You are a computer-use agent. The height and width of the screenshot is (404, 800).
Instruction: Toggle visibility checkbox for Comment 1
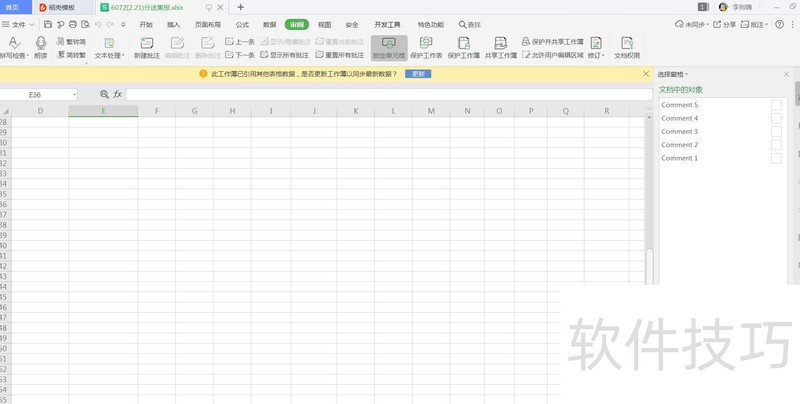(776, 158)
